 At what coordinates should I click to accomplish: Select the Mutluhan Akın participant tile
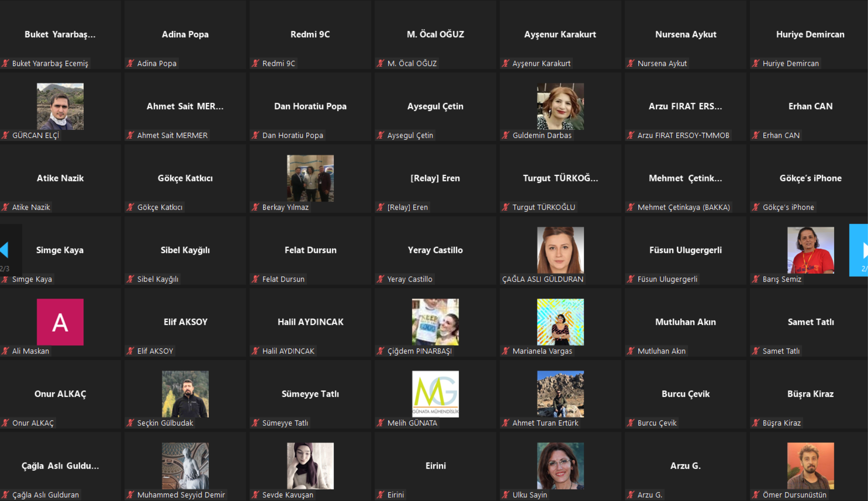coord(685,322)
